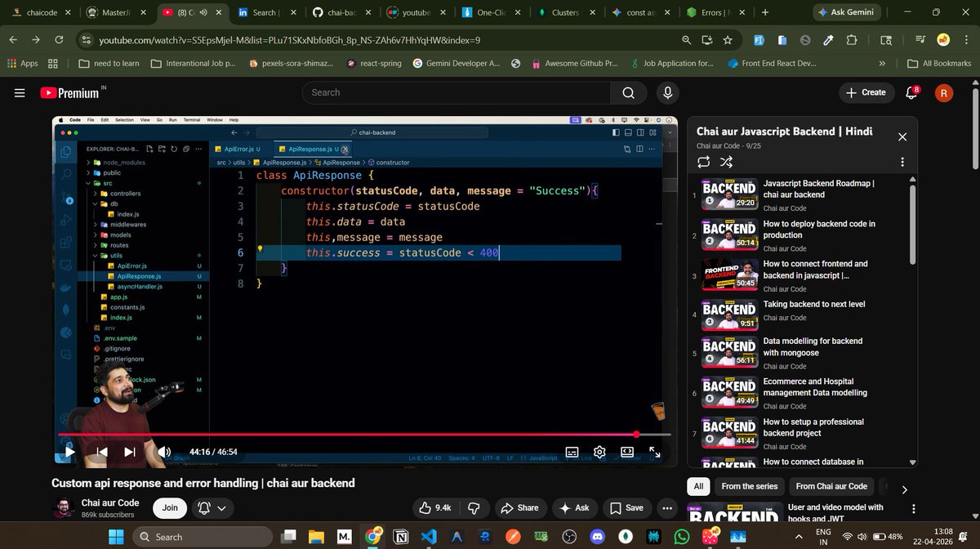The width and height of the screenshot is (980, 549).
Task: Show next filter chips with right arrow
Action: (904, 489)
